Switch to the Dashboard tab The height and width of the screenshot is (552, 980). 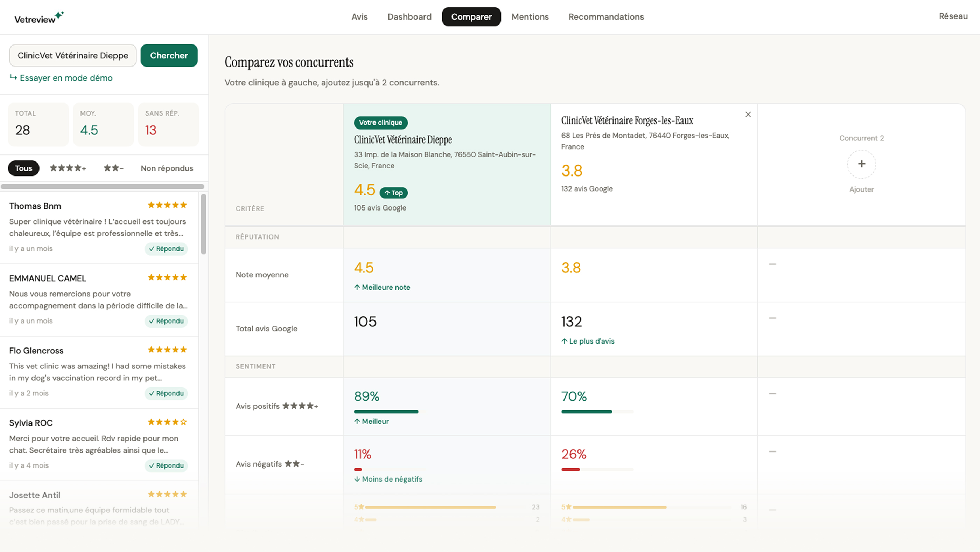click(x=409, y=17)
